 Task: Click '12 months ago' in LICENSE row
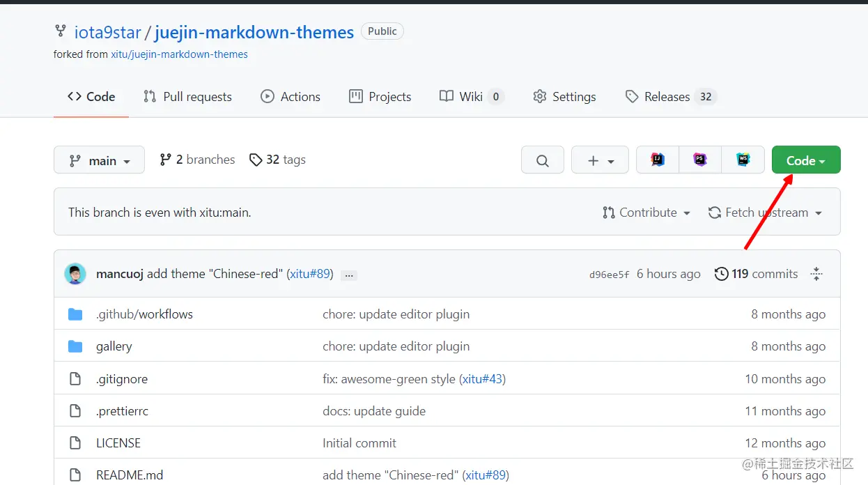(785, 443)
